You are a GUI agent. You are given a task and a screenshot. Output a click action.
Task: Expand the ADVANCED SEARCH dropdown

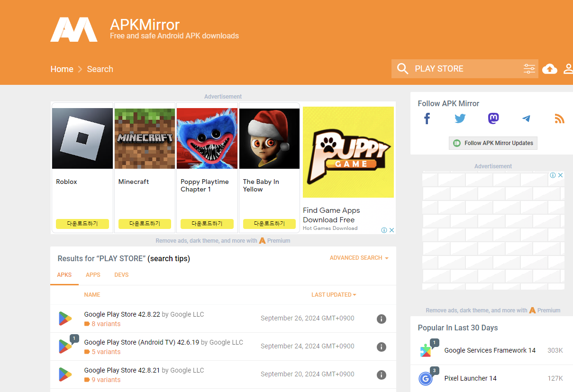(359, 258)
